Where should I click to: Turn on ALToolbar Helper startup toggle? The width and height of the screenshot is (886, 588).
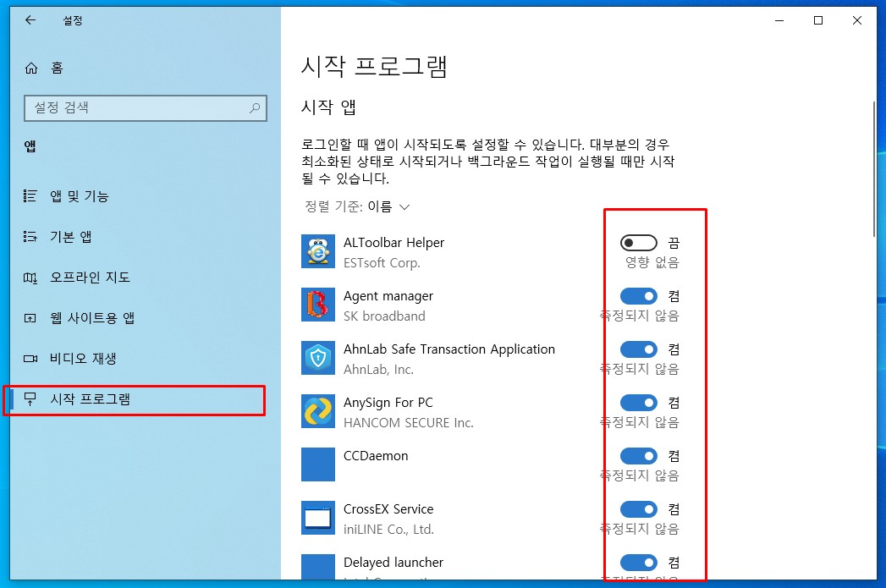coord(639,243)
